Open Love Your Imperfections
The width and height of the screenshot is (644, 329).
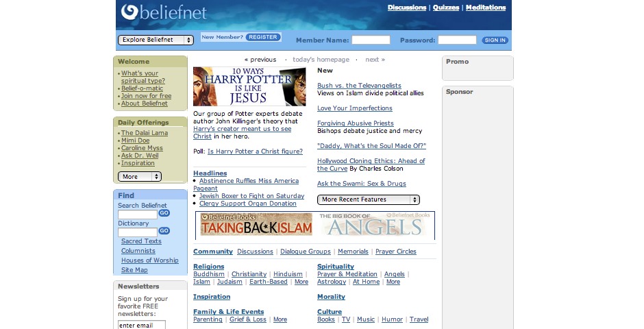tap(354, 108)
